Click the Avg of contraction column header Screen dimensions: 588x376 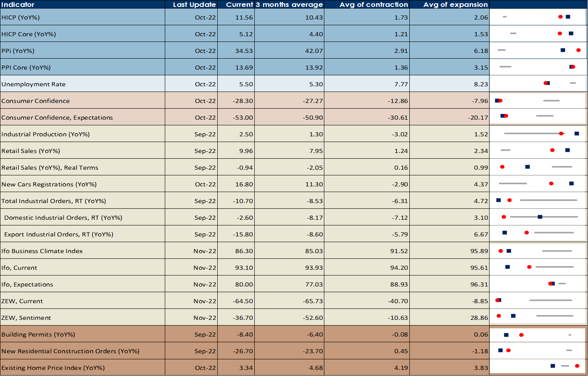tap(374, 4)
